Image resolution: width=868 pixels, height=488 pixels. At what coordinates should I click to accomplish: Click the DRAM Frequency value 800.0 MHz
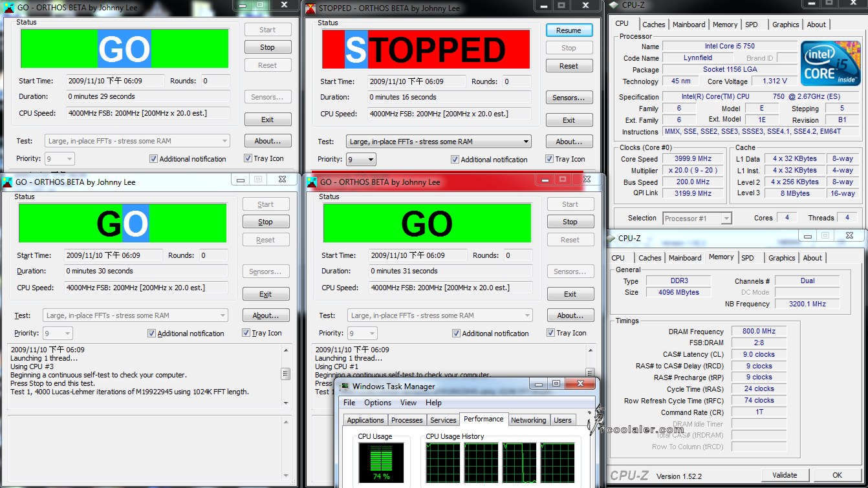(759, 331)
